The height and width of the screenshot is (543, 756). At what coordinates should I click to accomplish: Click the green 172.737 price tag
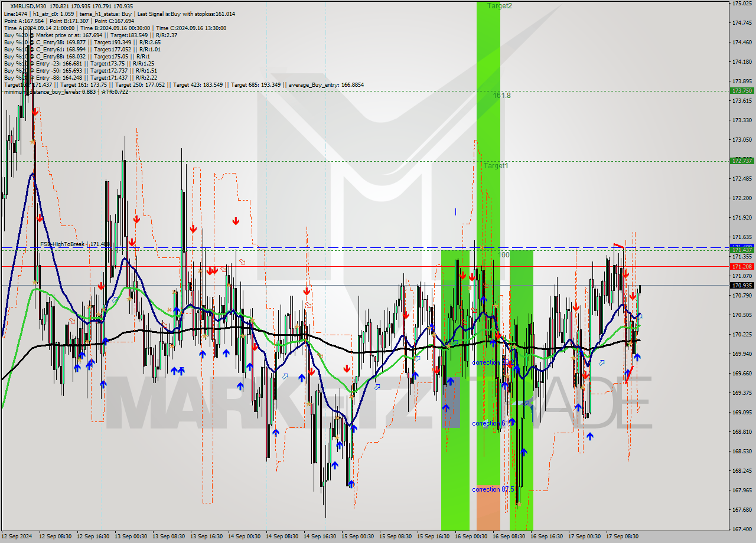[x=742, y=161]
